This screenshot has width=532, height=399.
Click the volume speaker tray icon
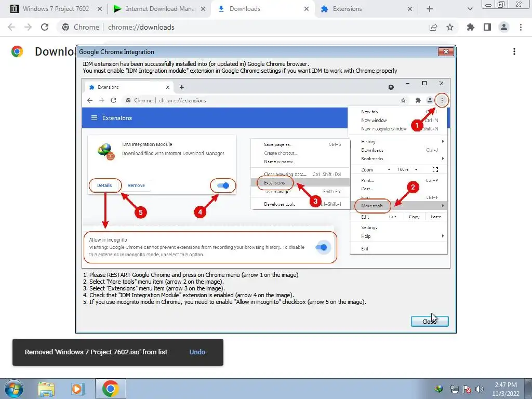pyautogui.click(x=480, y=389)
